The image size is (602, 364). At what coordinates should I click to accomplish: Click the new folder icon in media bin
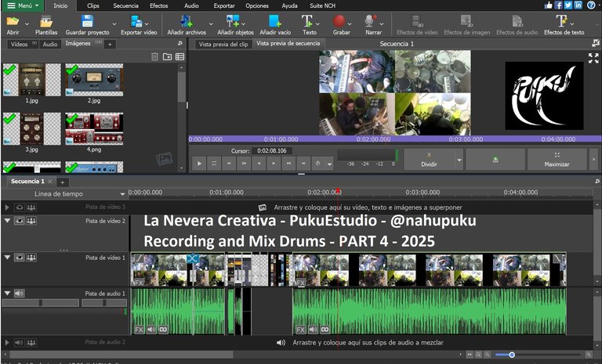click(167, 57)
